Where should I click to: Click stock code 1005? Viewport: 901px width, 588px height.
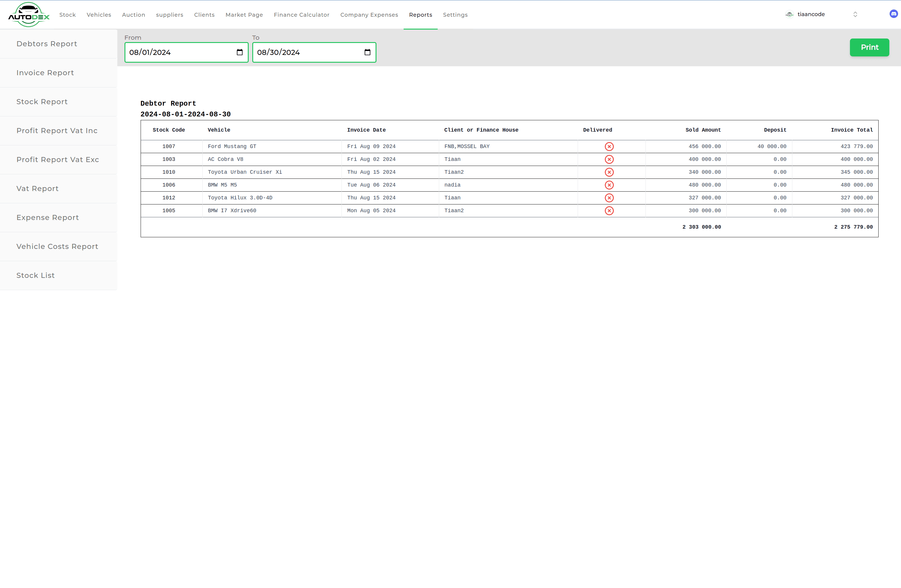tap(169, 211)
